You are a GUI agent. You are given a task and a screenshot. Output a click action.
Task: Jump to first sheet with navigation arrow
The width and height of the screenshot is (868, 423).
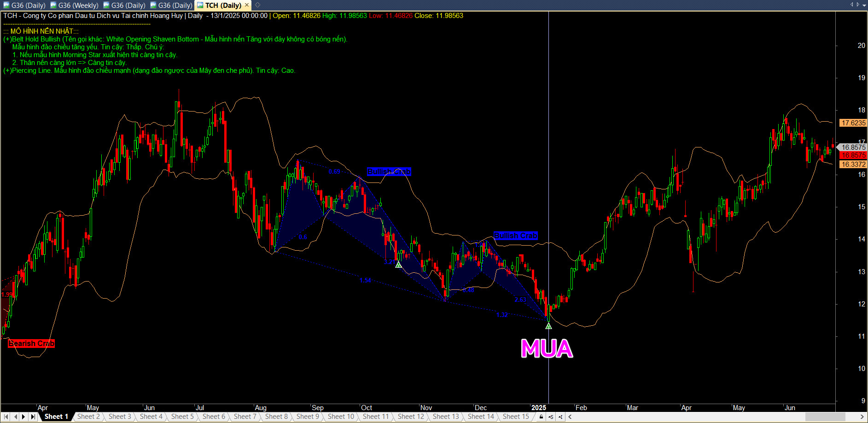[x=6, y=417]
